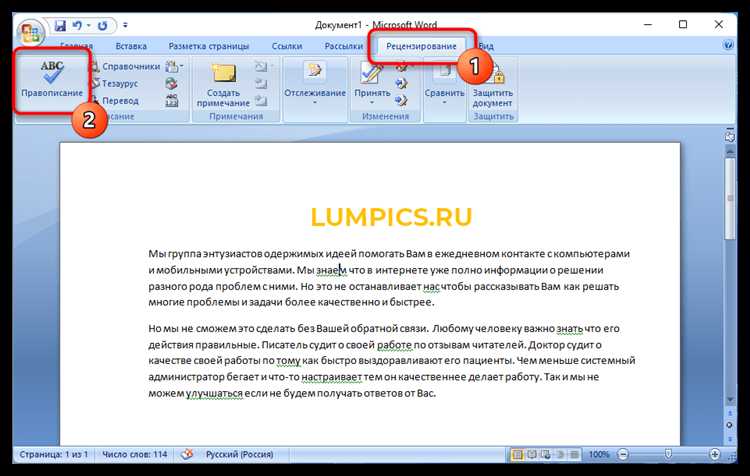750x476 pixels.
Task: Click the Undo arrow icon
Action: pyautogui.click(x=77, y=25)
